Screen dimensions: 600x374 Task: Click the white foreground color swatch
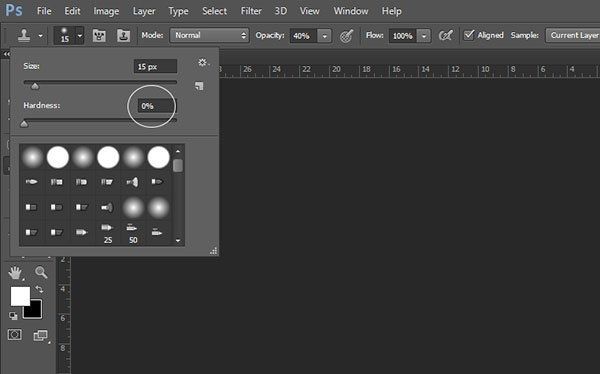[x=20, y=296]
